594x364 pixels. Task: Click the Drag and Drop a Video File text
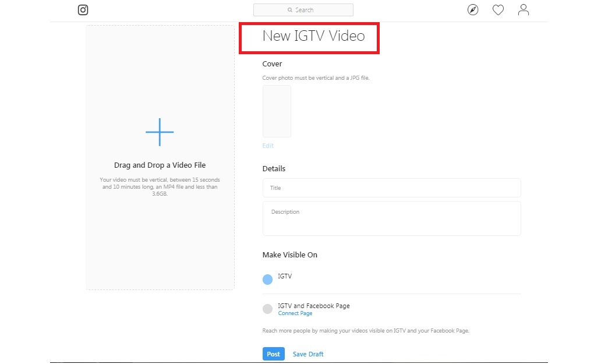(x=160, y=165)
